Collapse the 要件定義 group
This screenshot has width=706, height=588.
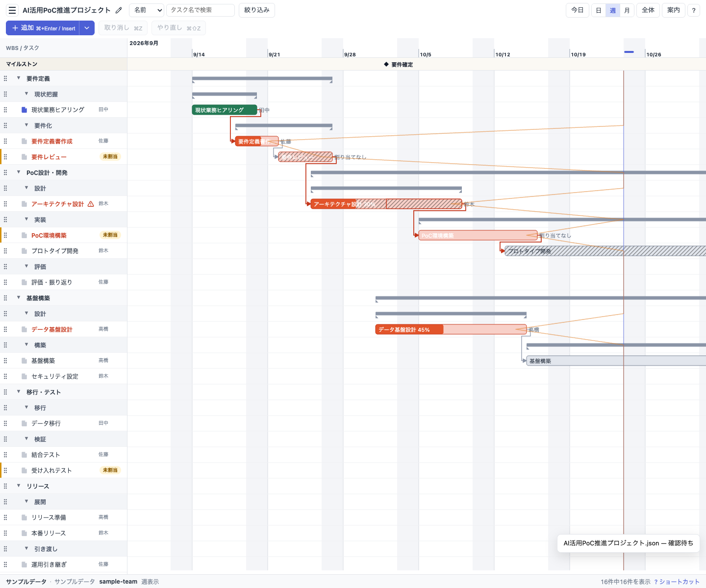[19, 78]
